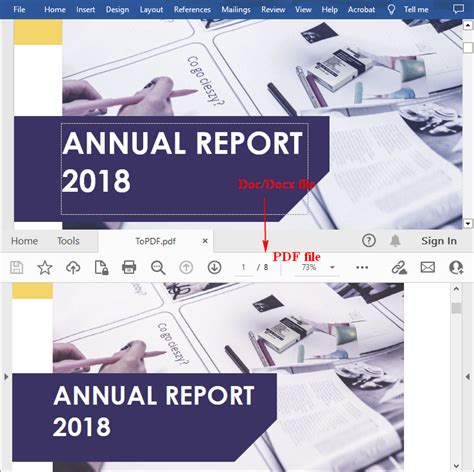Print the PDF with printer icon

coord(129,267)
